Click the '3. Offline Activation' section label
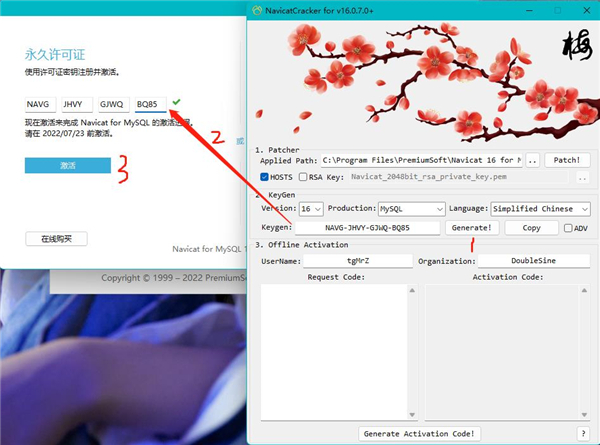The width and height of the screenshot is (600, 445). (x=302, y=245)
